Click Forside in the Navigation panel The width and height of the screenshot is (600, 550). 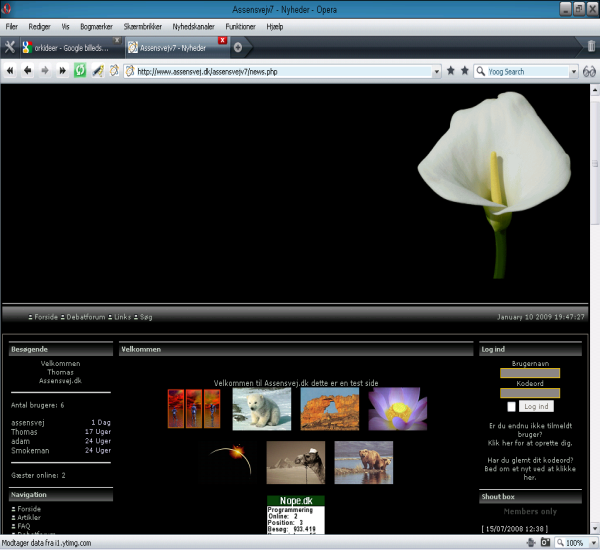point(29,509)
